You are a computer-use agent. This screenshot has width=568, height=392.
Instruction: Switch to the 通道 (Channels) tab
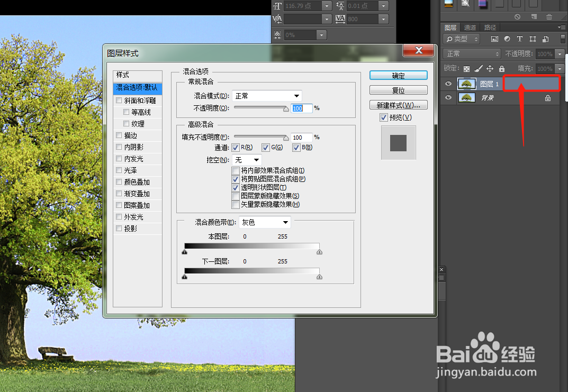coord(469,26)
